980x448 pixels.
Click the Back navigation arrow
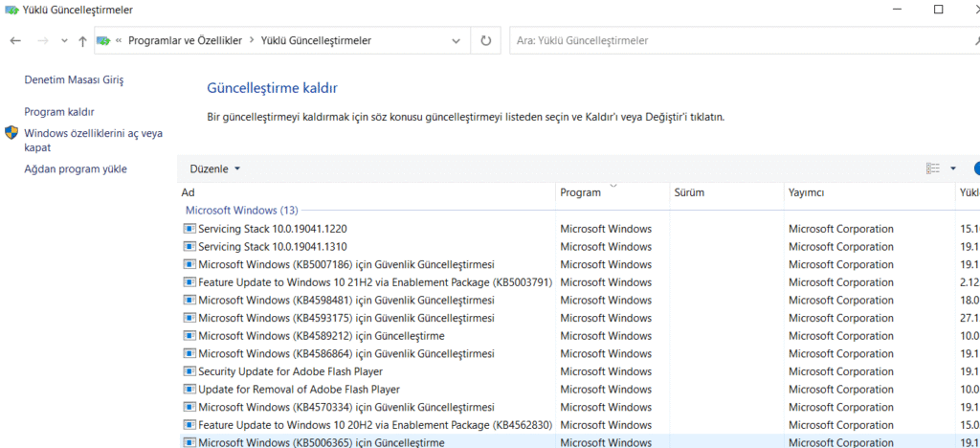(15, 41)
